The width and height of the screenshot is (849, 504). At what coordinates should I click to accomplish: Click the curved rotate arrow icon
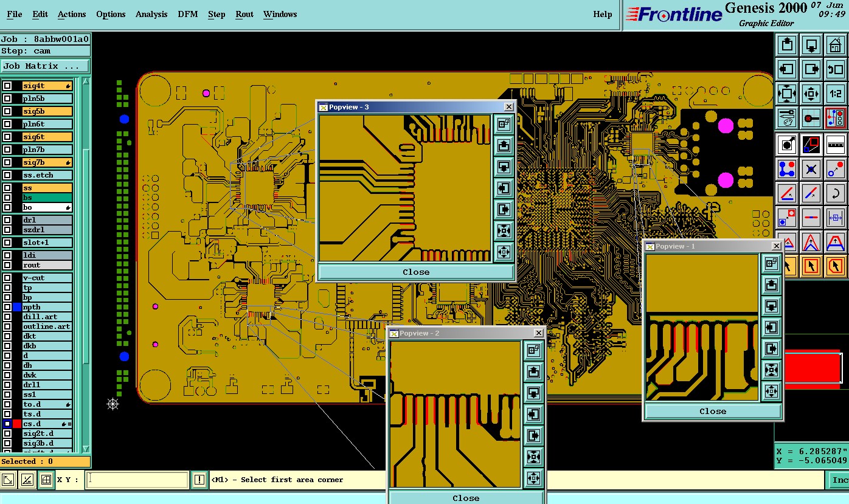[836, 193]
